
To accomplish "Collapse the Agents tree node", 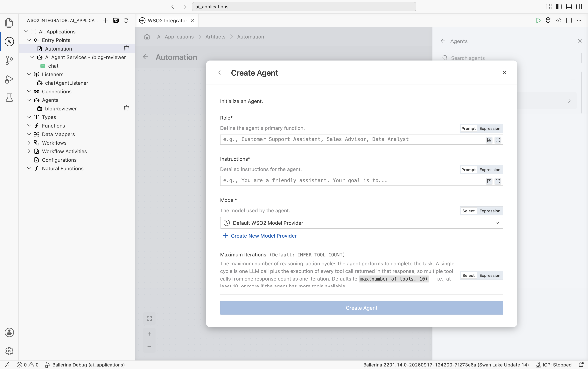I will tap(29, 100).
